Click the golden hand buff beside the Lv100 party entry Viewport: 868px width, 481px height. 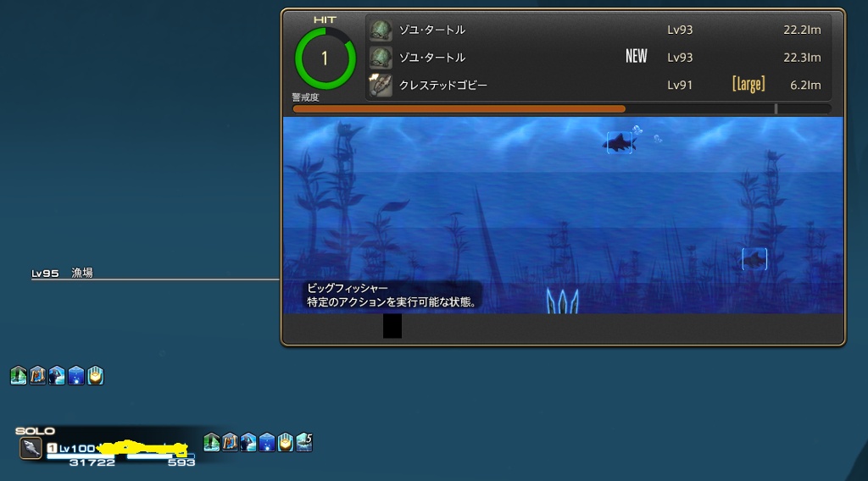(285, 442)
